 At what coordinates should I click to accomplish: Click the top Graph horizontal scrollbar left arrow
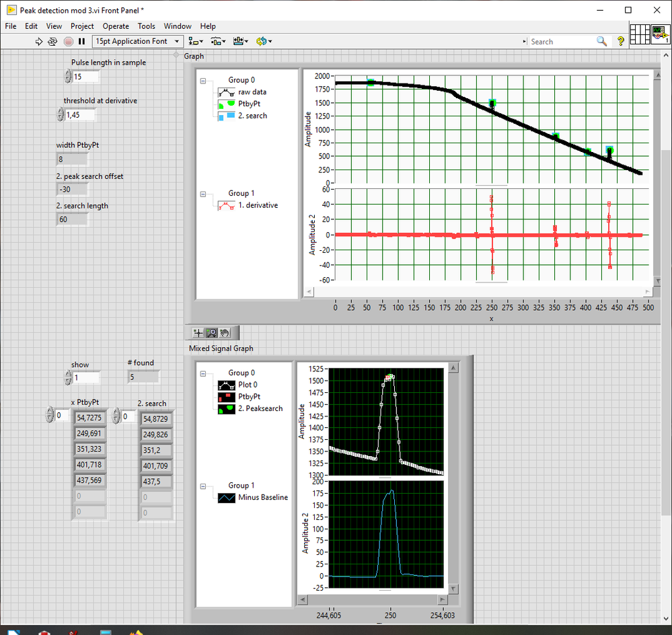[309, 292]
